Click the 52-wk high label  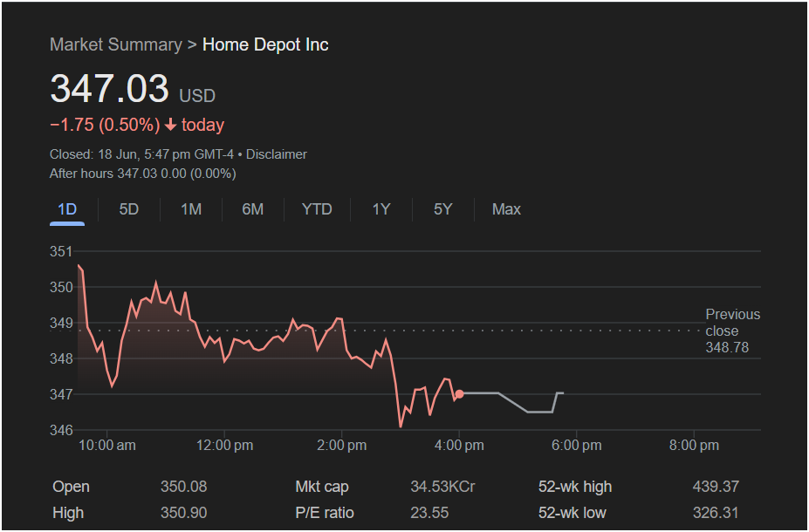coord(575,487)
